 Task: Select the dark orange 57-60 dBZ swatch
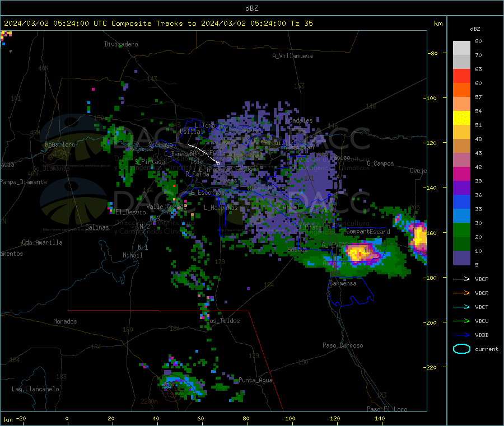click(461, 90)
